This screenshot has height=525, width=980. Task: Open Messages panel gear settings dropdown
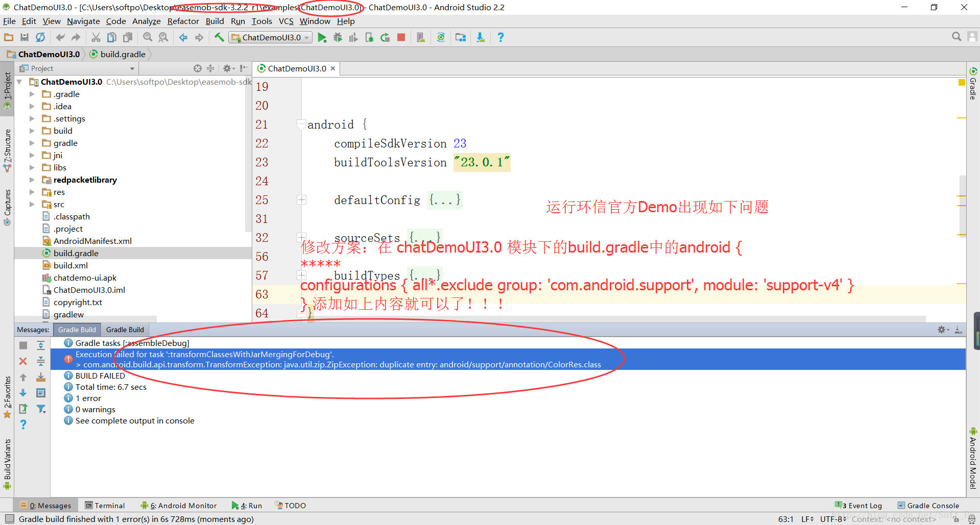tap(943, 330)
